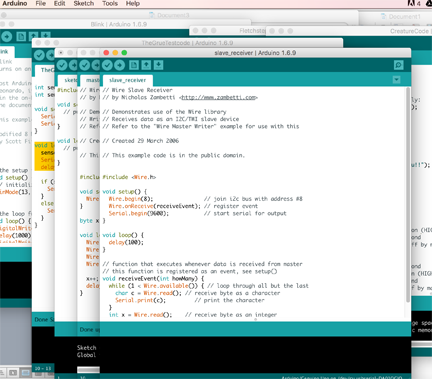The width and height of the screenshot is (432, 379).
Task: Click the "Serial.begin(9600);" statement
Action: pyautogui.click(x=139, y=213)
